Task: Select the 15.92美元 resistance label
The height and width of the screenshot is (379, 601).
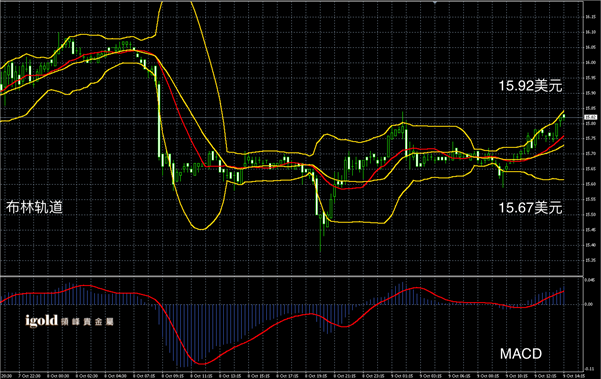Action: coord(530,86)
